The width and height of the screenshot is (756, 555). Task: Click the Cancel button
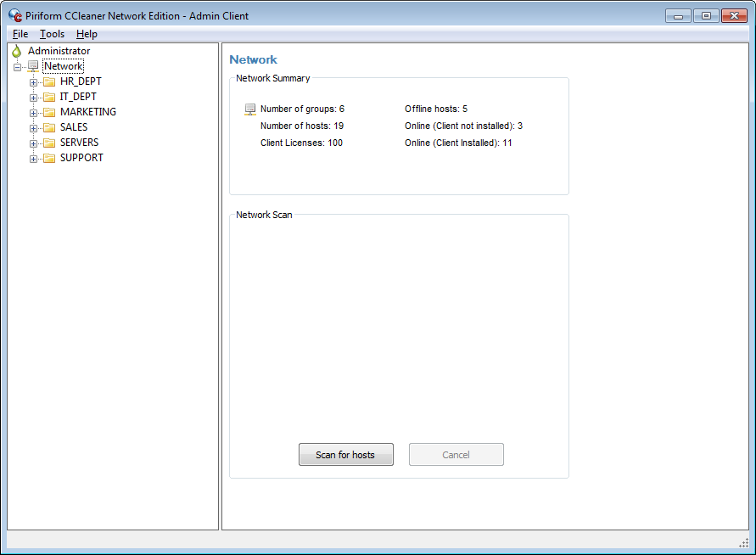[x=456, y=455]
